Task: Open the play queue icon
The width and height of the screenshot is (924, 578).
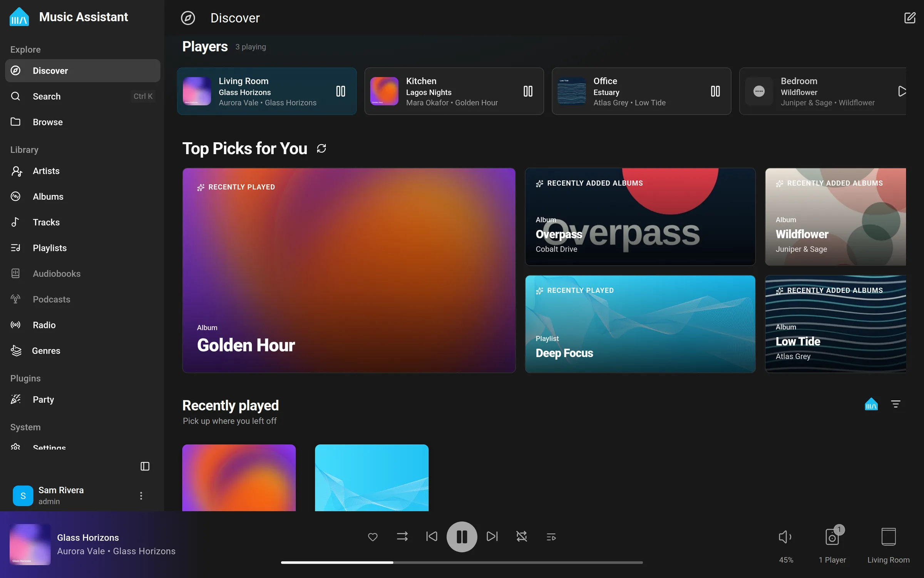Action: tap(551, 536)
